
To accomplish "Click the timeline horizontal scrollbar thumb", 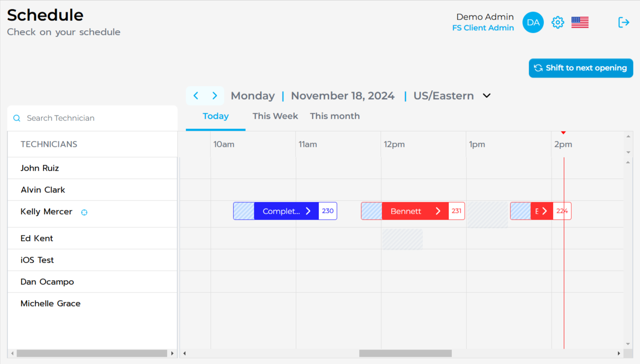I will 405,353.
